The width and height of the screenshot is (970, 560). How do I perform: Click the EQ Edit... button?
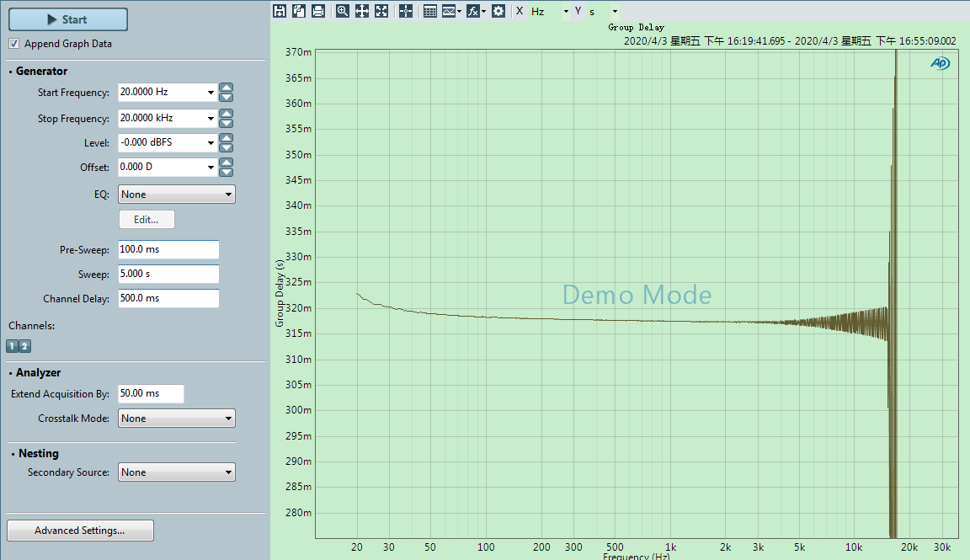click(147, 220)
